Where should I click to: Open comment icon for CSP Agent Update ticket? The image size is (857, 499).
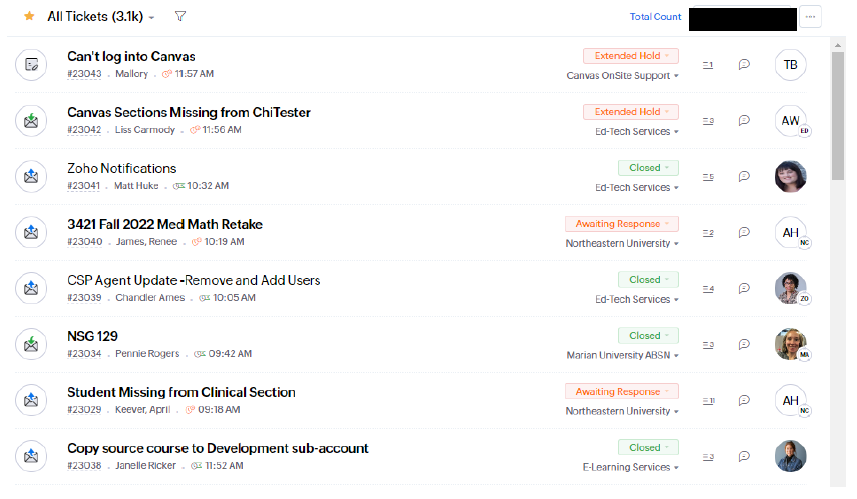(x=744, y=289)
